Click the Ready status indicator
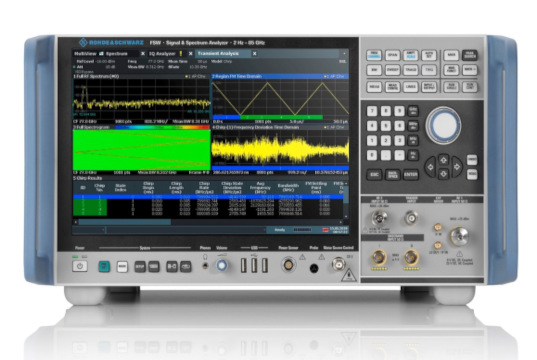The width and height of the screenshot is (537, 360). click(280, 230)
